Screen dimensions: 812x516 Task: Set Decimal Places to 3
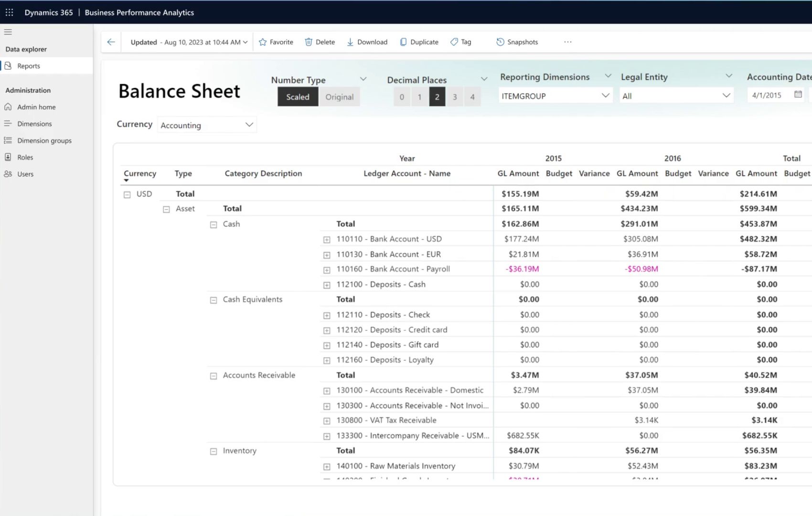click(x=455, y=97)
